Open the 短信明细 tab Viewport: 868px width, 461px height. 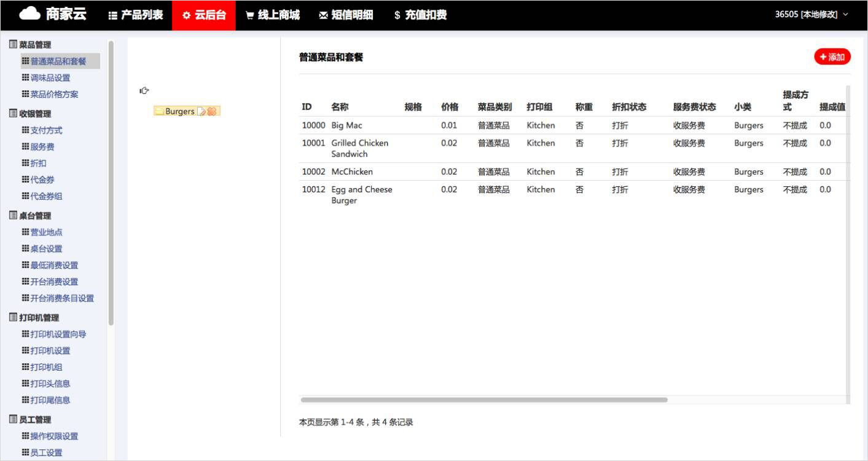pyautogui.click(x=346, y=15)
